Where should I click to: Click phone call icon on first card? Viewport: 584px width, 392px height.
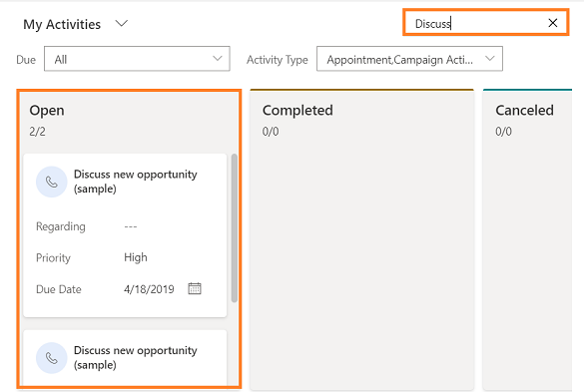(x=51, y=182)
